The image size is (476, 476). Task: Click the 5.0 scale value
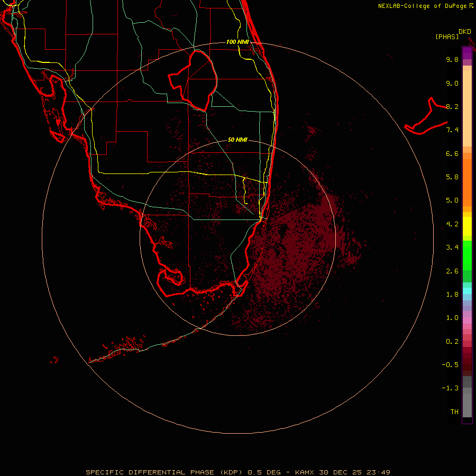[452, 200]
